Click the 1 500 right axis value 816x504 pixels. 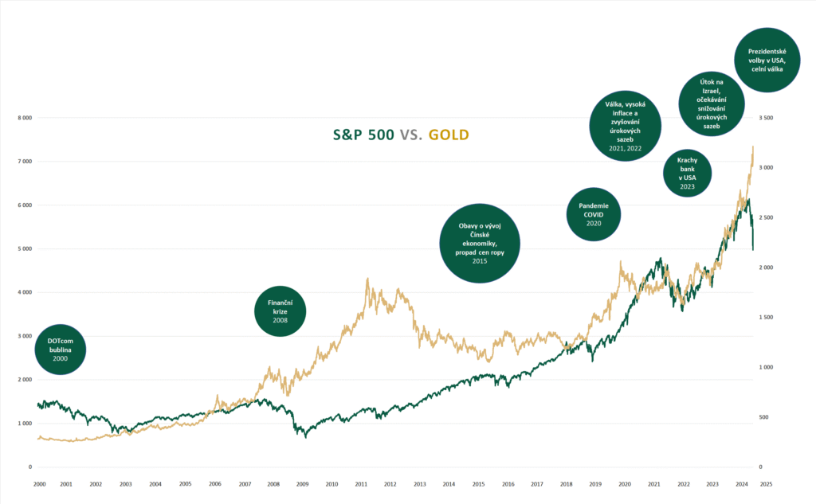[x=766, y=317]
